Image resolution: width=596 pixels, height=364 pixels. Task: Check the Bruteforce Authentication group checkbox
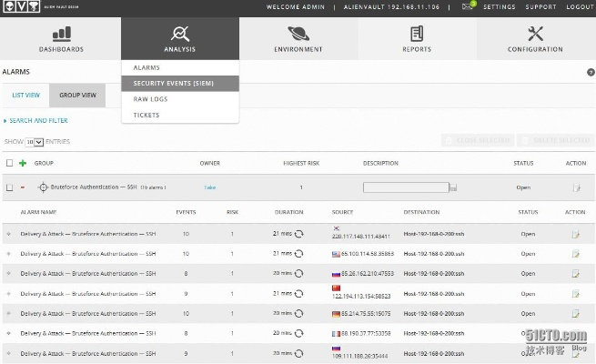9,187
